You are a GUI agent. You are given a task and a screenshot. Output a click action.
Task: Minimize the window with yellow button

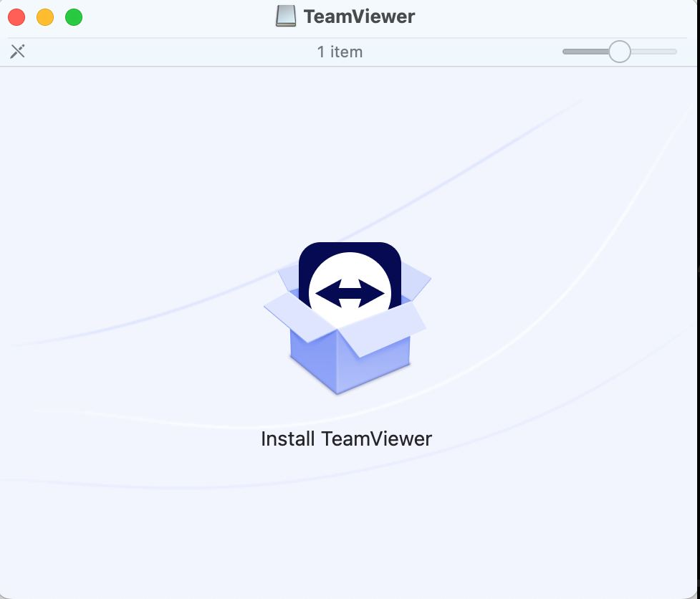click(x=45, y=17)
